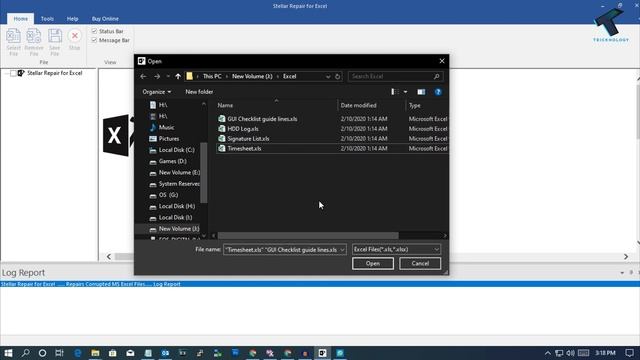The image size is (640, 360).
Task: Open the Buy Online tab
Action: (x=105, y=19)
